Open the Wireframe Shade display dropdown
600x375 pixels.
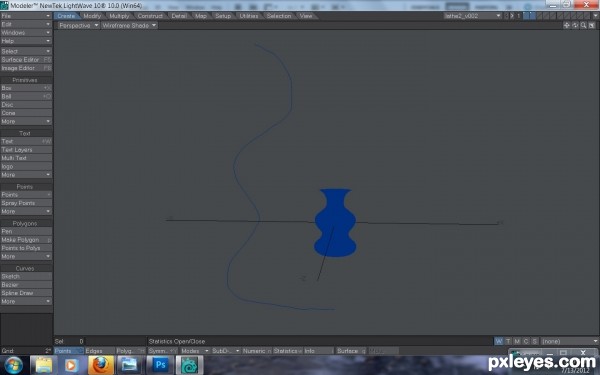pyautogui.click(x=129, y=25)
